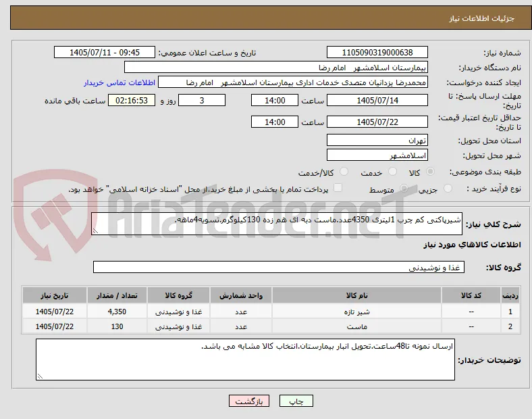Open the اطلاعات تماس خریدار link

point(119,82)
